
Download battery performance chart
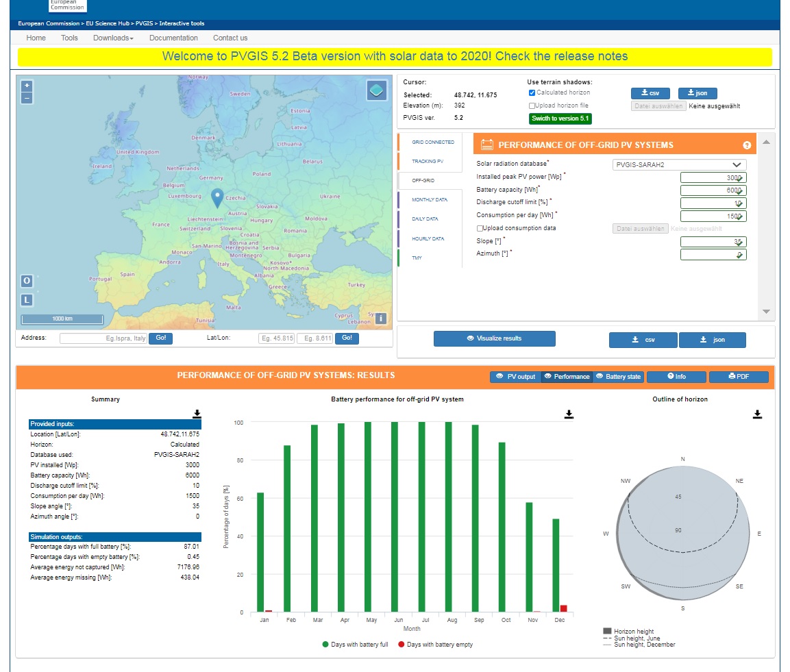click(569, 414)
